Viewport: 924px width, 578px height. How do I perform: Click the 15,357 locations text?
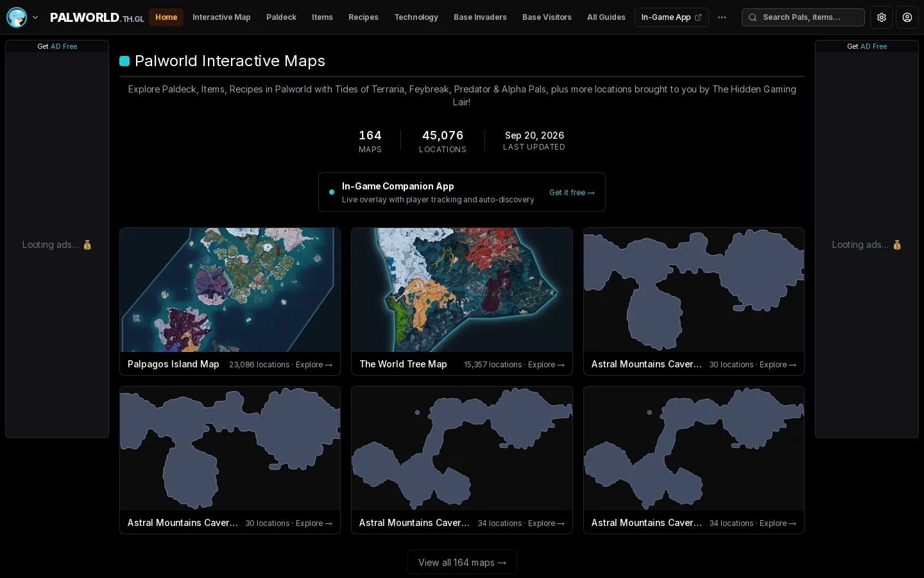click(493, 365)
